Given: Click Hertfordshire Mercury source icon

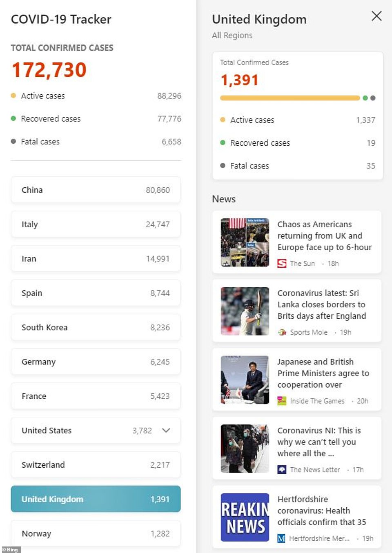Looking at the screenshot, I should 281,538.
